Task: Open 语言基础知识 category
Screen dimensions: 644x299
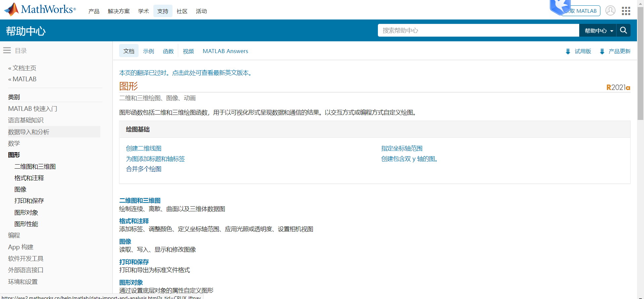Action: pyautogui.click(x=26, y=120)
